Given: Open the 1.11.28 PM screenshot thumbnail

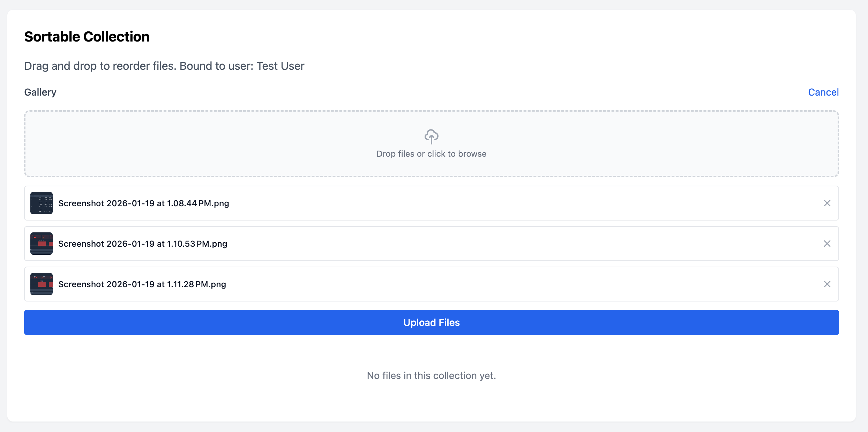Looking at the screenshot, I should coord(42,284).
